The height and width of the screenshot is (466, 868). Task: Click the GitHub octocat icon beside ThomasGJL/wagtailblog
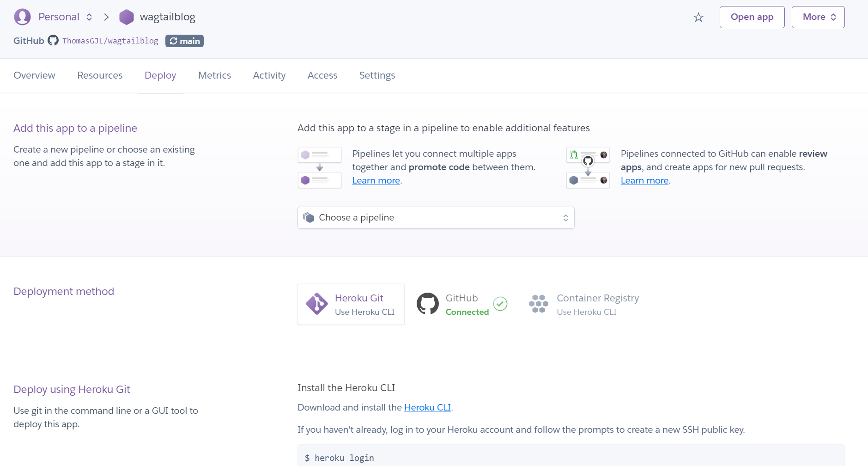coord(53,41)
